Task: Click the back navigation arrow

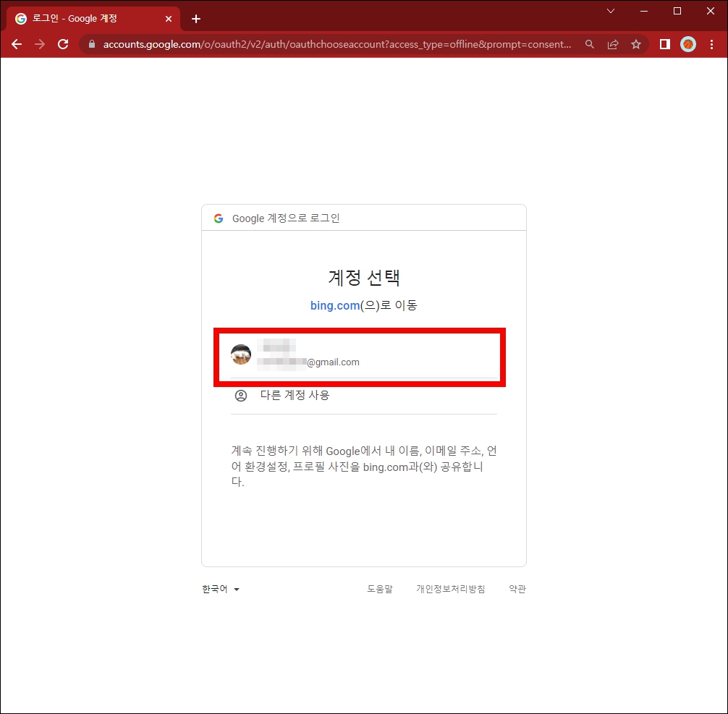Action: click(x=16, y=44)
